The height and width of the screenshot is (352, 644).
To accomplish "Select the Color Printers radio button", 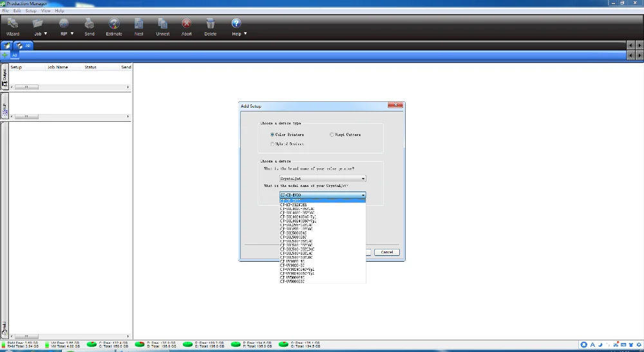I will [x=272, y=135].
